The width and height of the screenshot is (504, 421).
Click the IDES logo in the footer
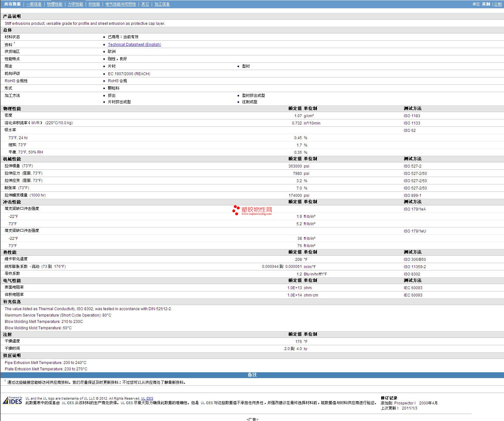click(x=13, y=400)
